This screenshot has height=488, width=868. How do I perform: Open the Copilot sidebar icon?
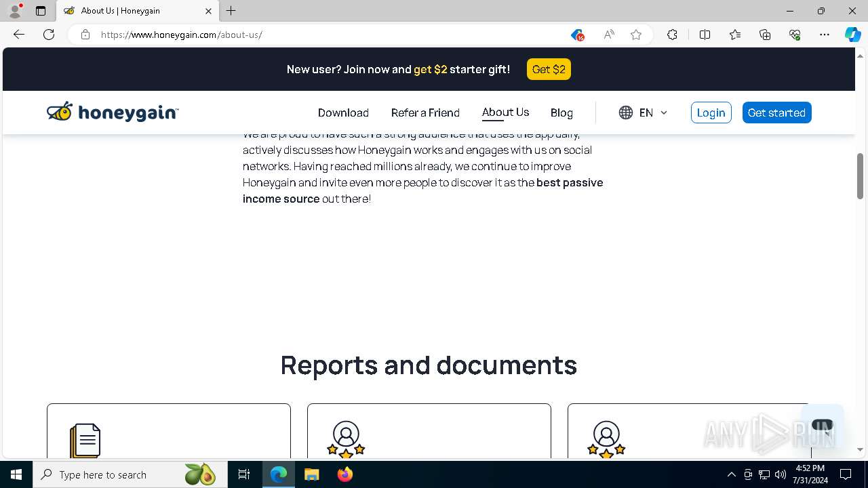[x=852, y=35]
